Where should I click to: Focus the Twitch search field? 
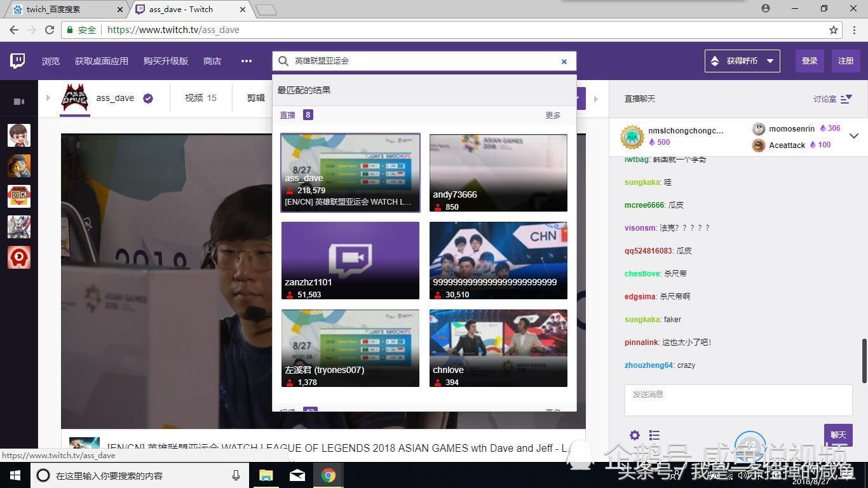click(424, 61)
